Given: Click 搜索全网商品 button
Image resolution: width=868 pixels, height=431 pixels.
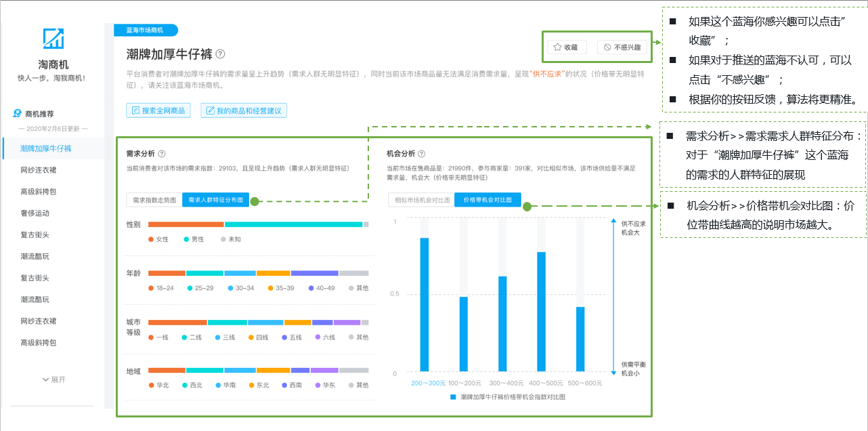Looking at the screenshot, I should coord(158,110).
